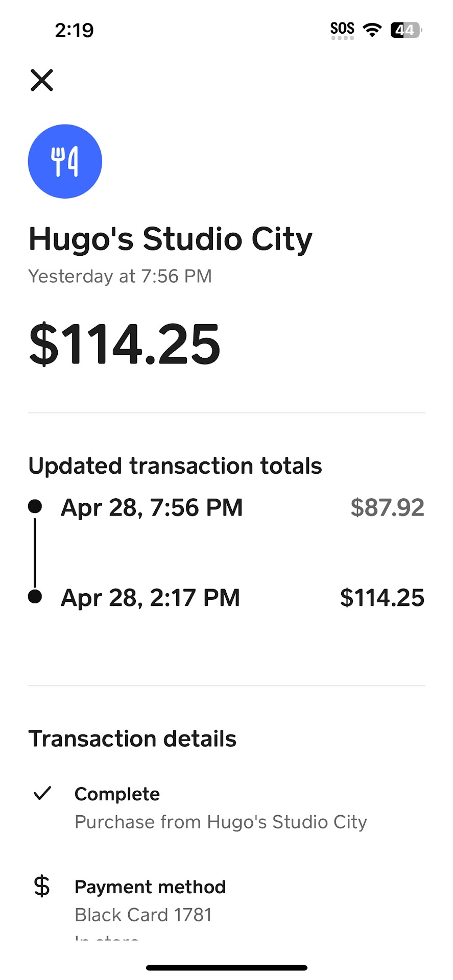Tap the dollar sign payment icon

[x=42, y=886]
